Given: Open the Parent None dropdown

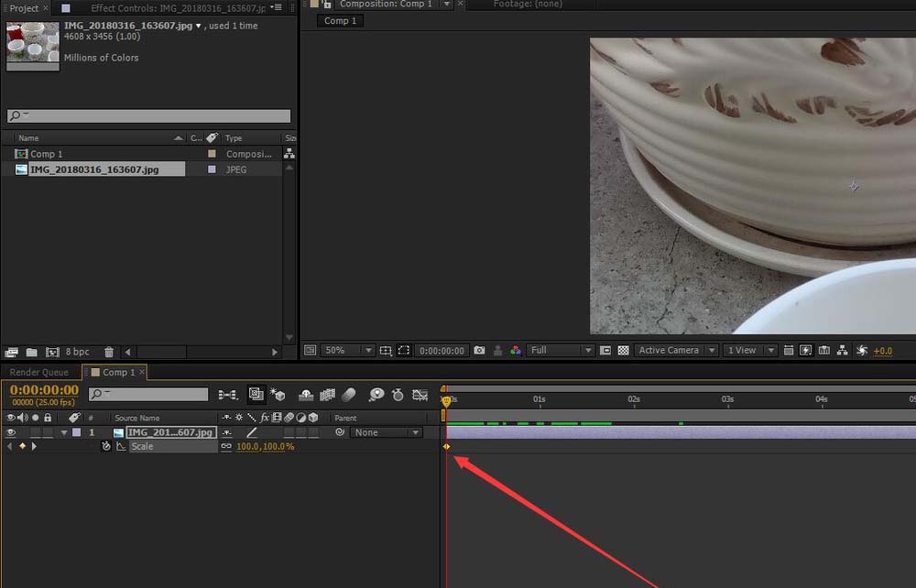Looking at the screenshot, I should click(387, 432).
